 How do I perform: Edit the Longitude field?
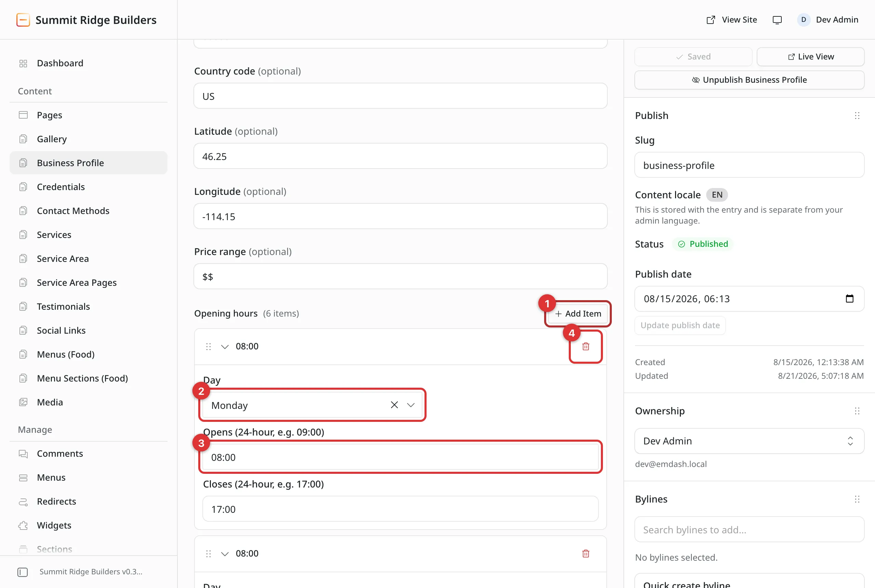[400, 216]
